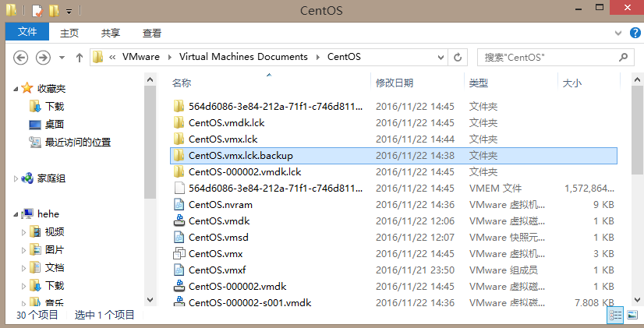Refresh the CentOS folder view

point(459,57)
